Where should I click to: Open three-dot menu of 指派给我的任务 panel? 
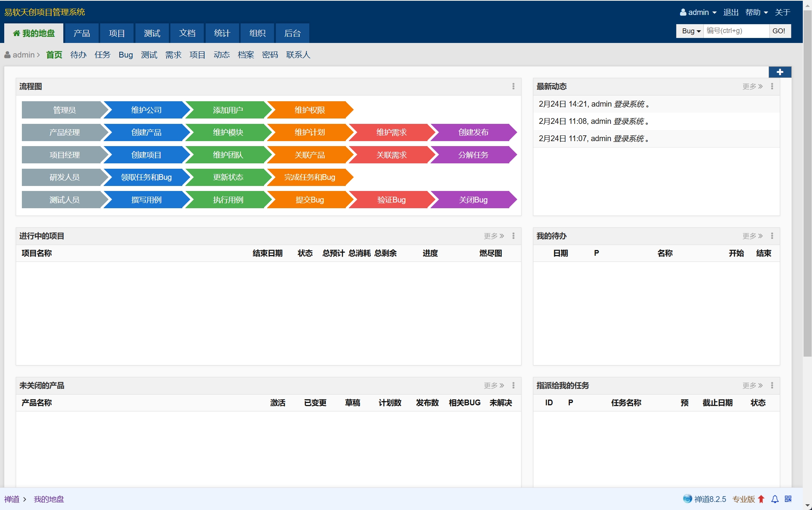coord(772,385)
